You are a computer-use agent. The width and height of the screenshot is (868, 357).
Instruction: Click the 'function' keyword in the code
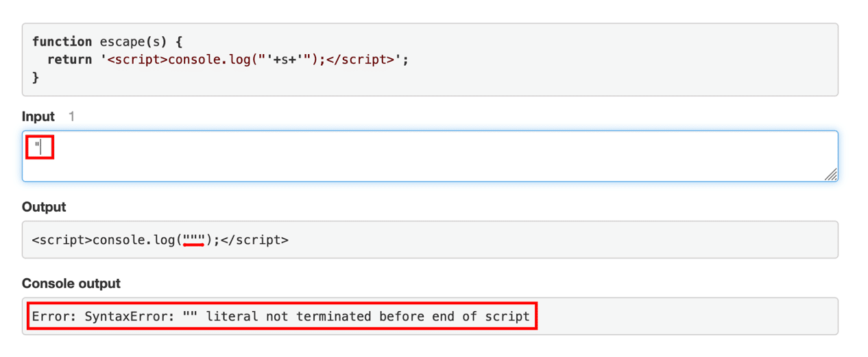62,42
